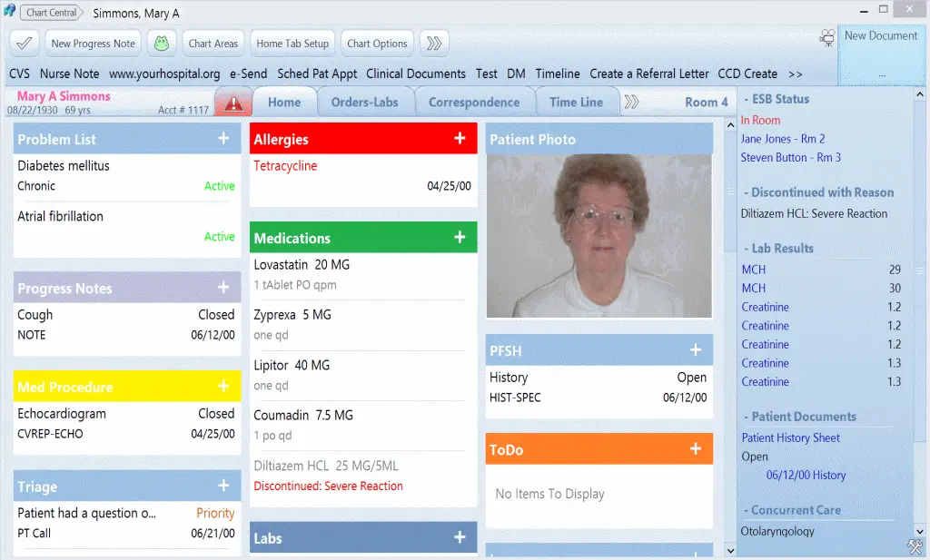Click the red alert triangle near patient banner
The image size is (930, 560).
pos(232,102)
